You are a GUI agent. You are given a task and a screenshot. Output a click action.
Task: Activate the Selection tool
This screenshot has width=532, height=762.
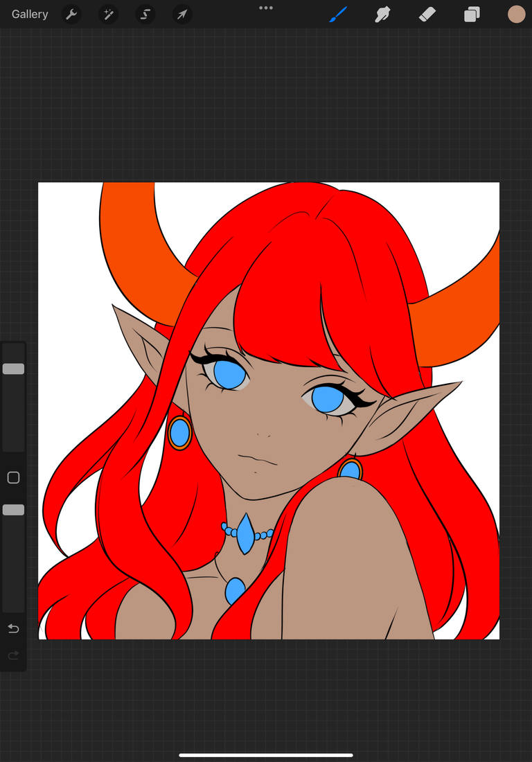point(145,15)
